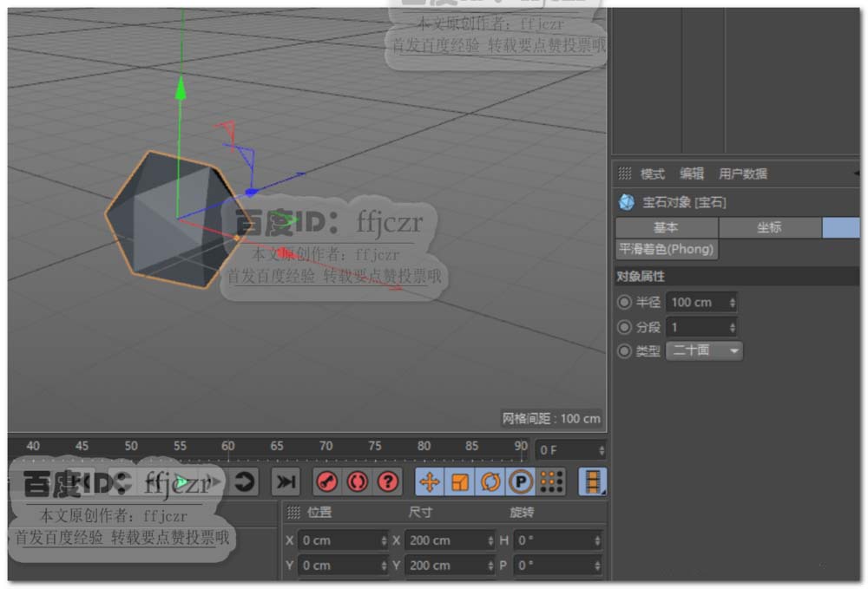This screenshot has height=589, width=868.
Task: Toggle the point level animation dots icon
Action: 551,481
